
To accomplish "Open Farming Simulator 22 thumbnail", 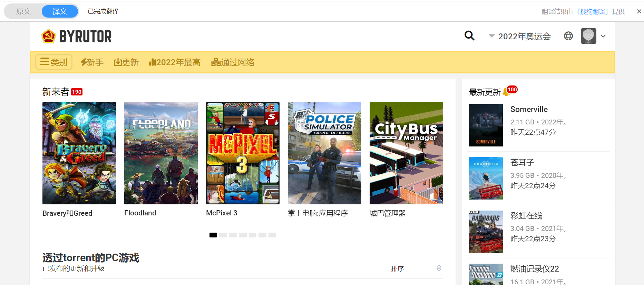I will point(486,274).
